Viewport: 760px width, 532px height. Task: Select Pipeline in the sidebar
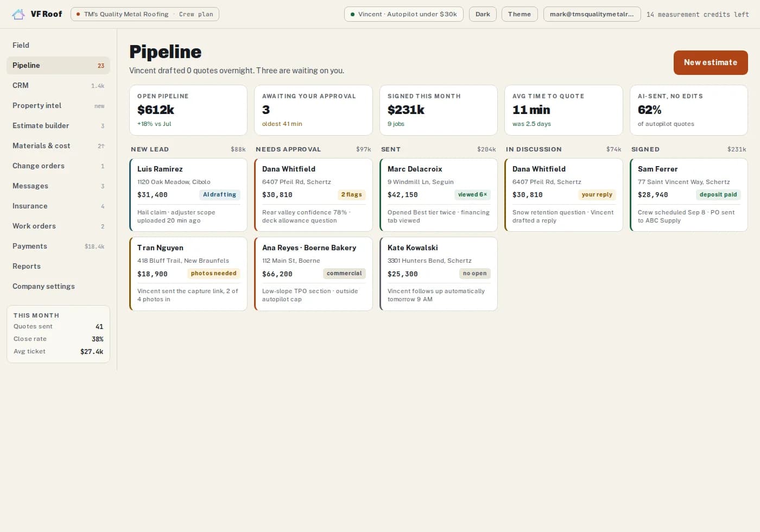click(x=58, y=65)
